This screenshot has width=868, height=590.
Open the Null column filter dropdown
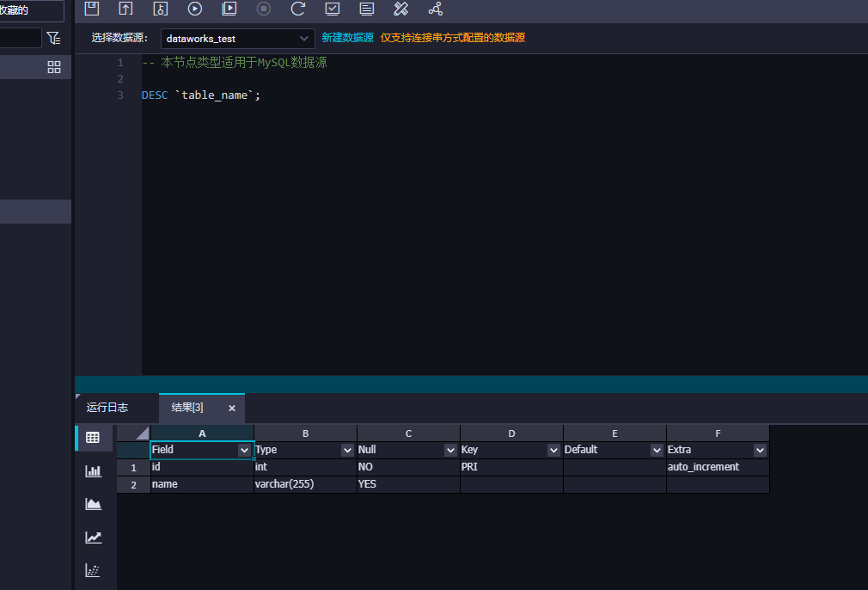tap(450, 451)
